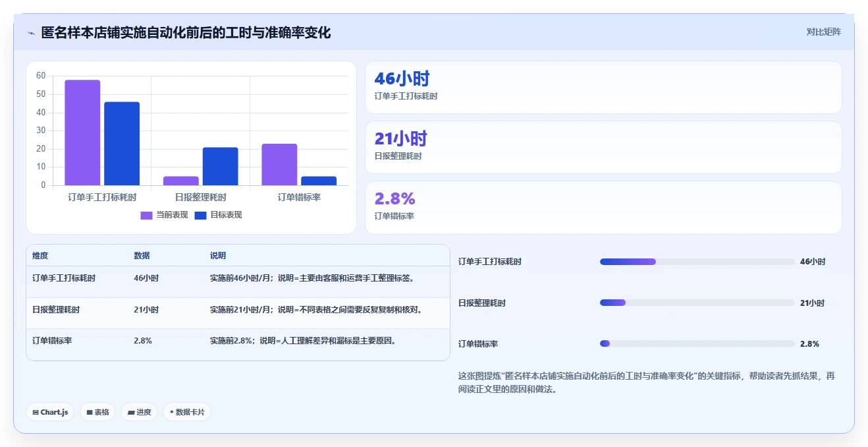Click the blue 目标表现 legend swatch
Image resolution: width=868 pixels, height=447 pixels.
(200, 215)
